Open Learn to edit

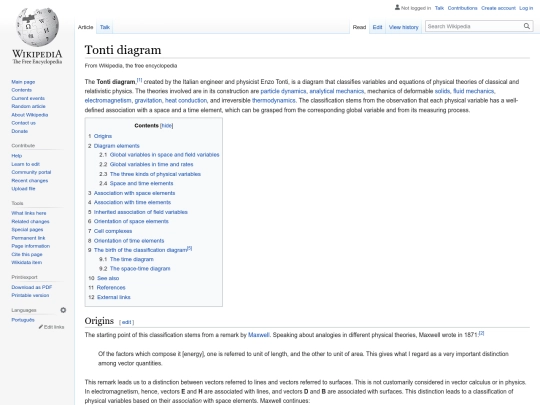point(25,164)
